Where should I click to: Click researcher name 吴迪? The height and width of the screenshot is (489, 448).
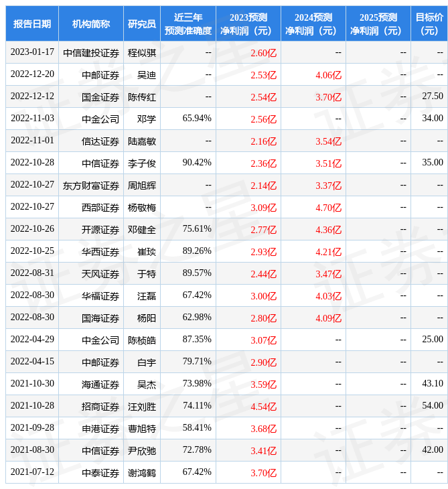tap(147, 75)
